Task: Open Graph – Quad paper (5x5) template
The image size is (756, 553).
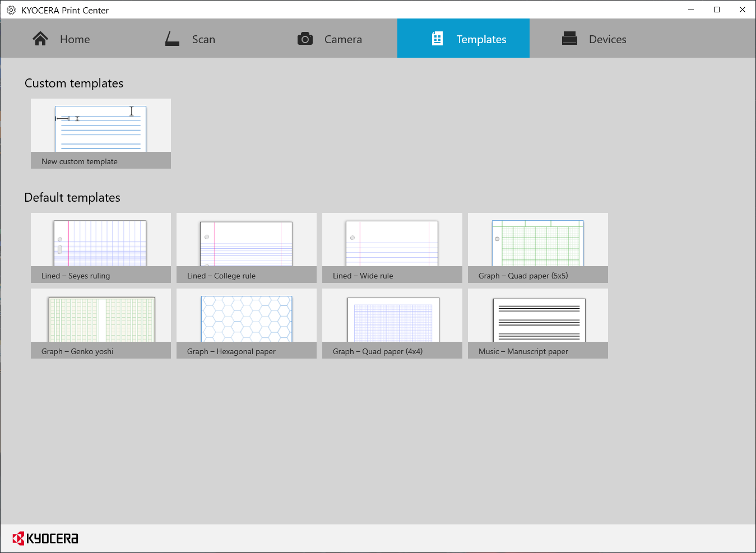Action: pyautogui.click(x=538, y=248)
